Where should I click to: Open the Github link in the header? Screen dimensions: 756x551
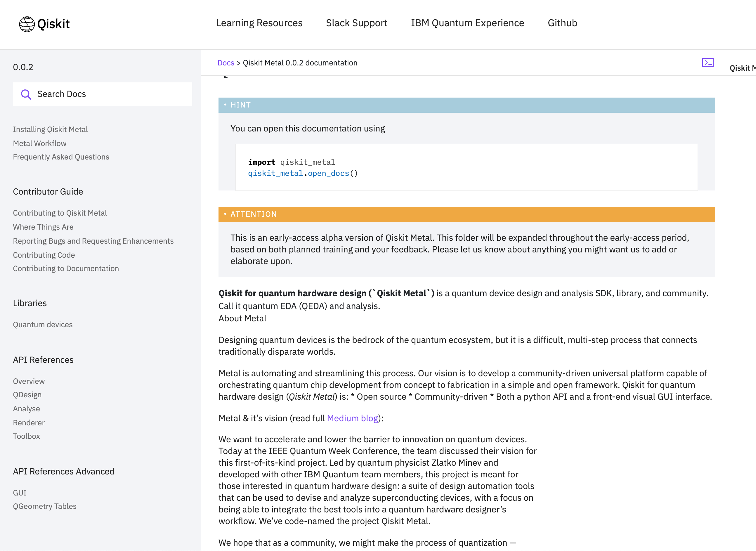pyautogui.click(x=562, y=23)
